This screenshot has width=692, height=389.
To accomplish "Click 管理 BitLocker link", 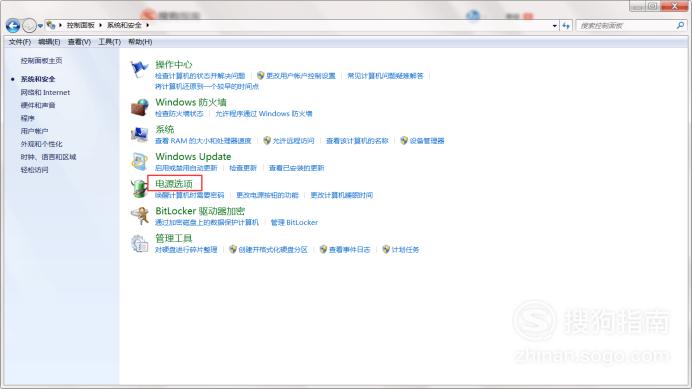I will click(294, 223).
